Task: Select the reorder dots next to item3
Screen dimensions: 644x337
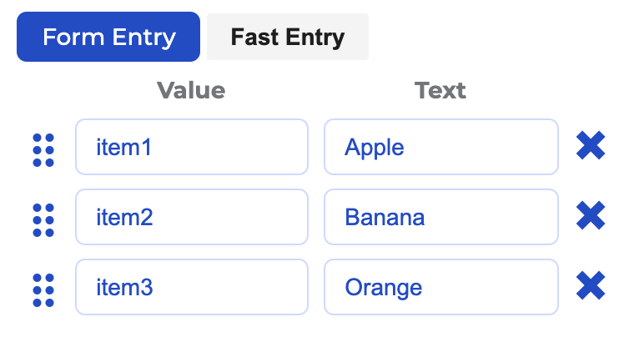Action: tap(43, 288)
